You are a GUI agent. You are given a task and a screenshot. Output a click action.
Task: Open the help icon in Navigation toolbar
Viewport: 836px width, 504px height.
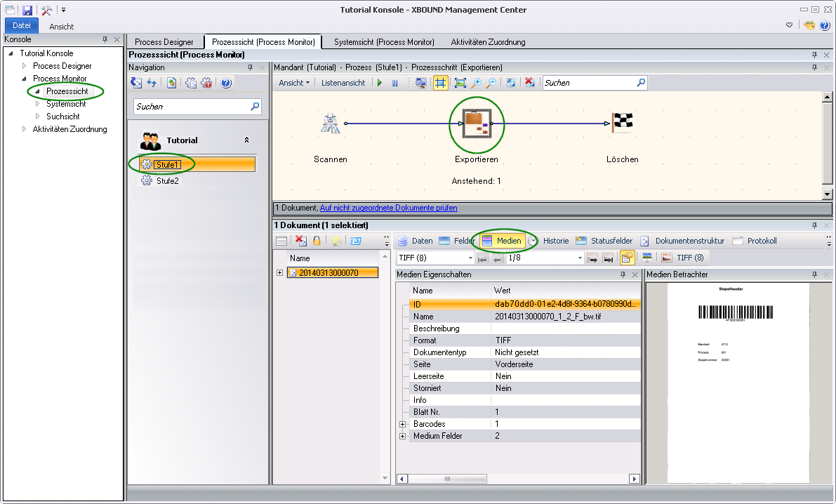[x=226, y=83]
